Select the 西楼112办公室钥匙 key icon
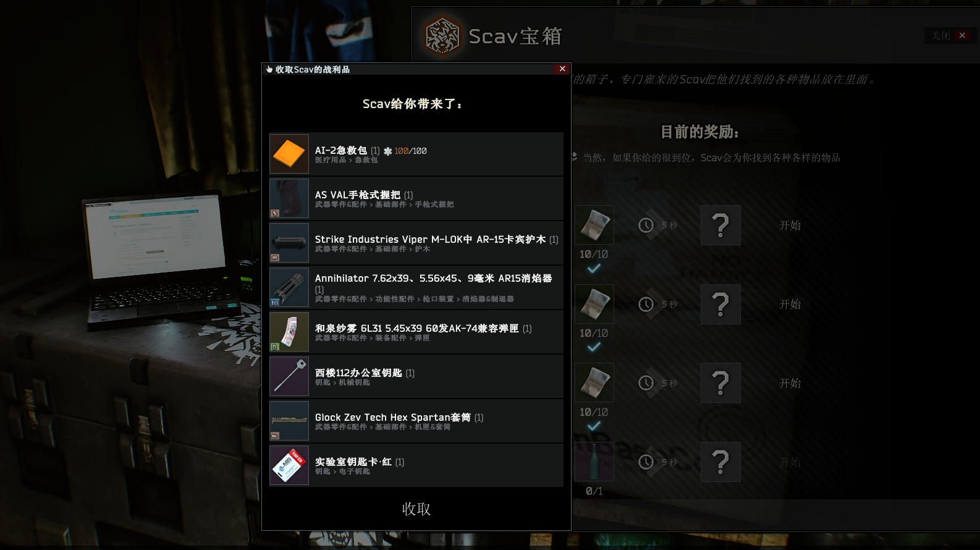Screen dimensions: 980x550 (289, 376)
